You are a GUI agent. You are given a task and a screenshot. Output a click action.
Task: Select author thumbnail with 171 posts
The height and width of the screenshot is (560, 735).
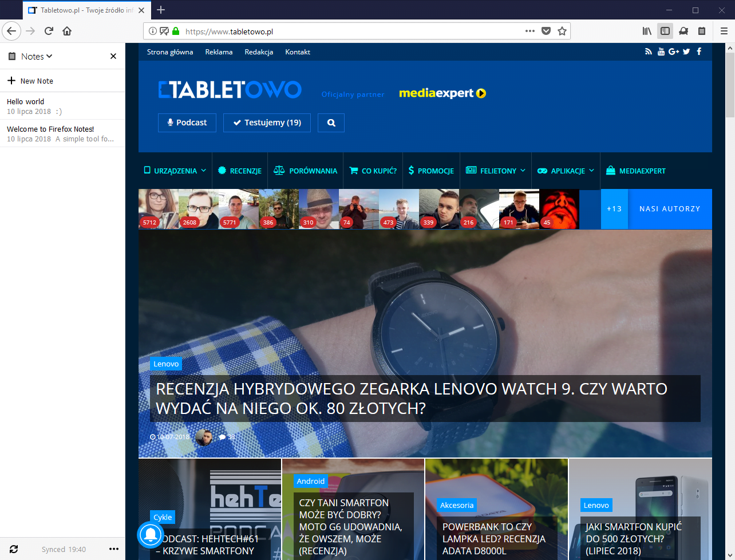point(519,209)
